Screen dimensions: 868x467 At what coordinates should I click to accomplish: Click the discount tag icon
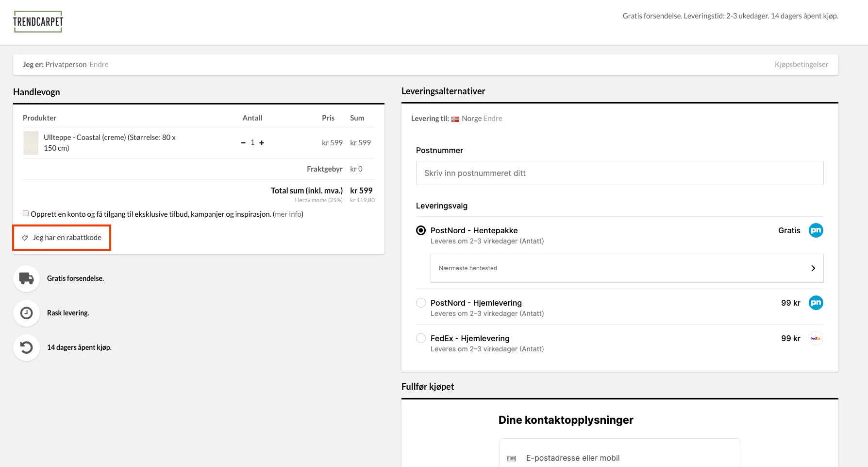(x=25, y=238)
